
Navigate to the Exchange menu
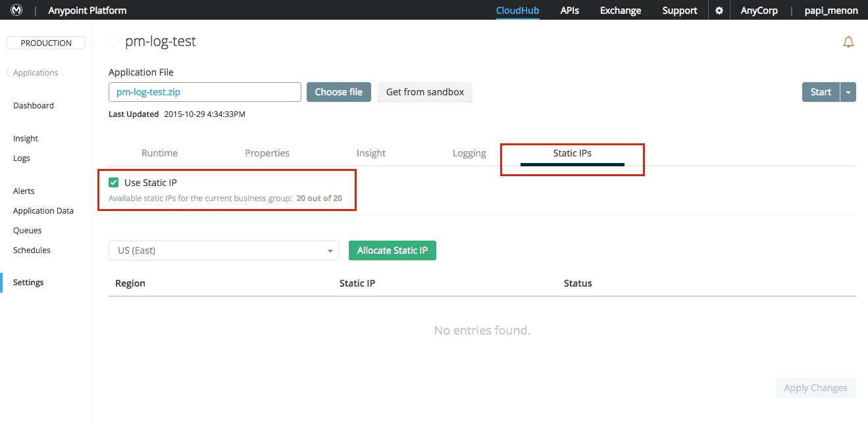click(x=619, y=10)
